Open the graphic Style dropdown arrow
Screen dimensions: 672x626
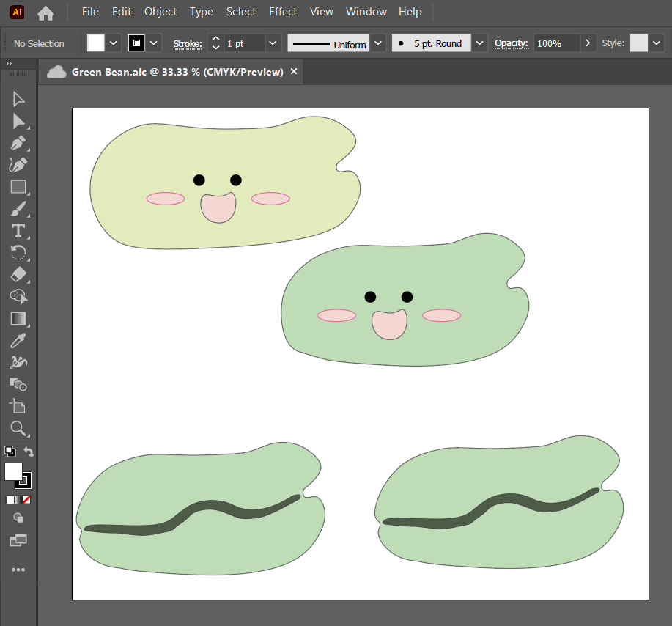(x=656, y=43)
